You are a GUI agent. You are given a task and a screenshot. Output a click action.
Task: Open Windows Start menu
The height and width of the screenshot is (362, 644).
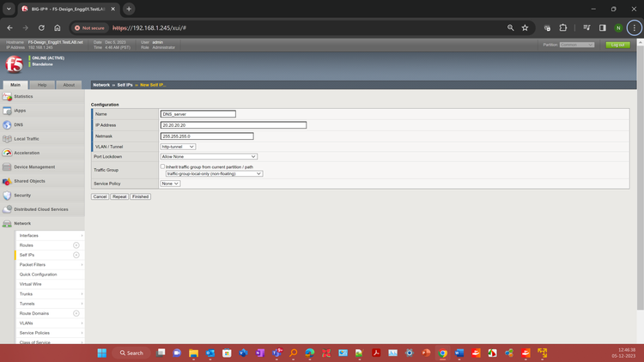[x=102, y=353]
